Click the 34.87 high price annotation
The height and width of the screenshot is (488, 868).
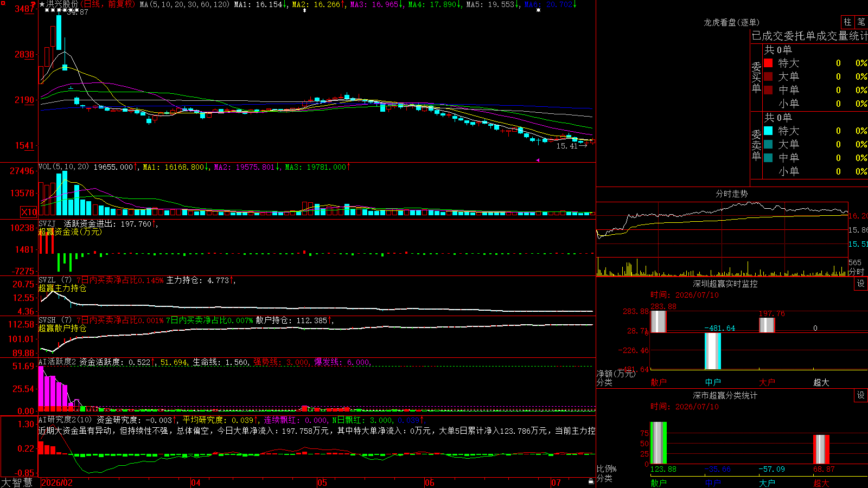point(78,12)
